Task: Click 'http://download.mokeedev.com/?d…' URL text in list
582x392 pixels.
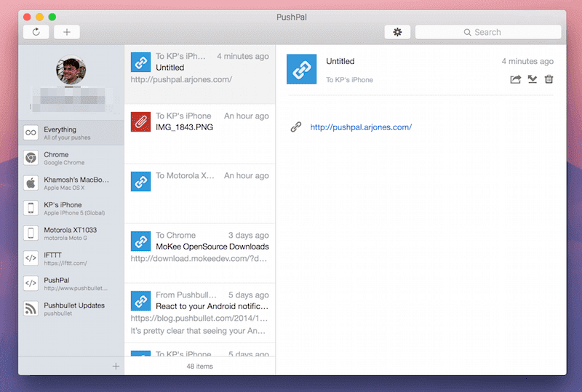Action: 199,258
